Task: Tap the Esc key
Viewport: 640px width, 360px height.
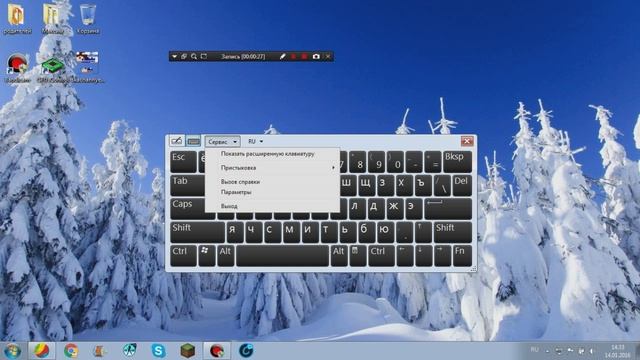Action: (183, 162)
